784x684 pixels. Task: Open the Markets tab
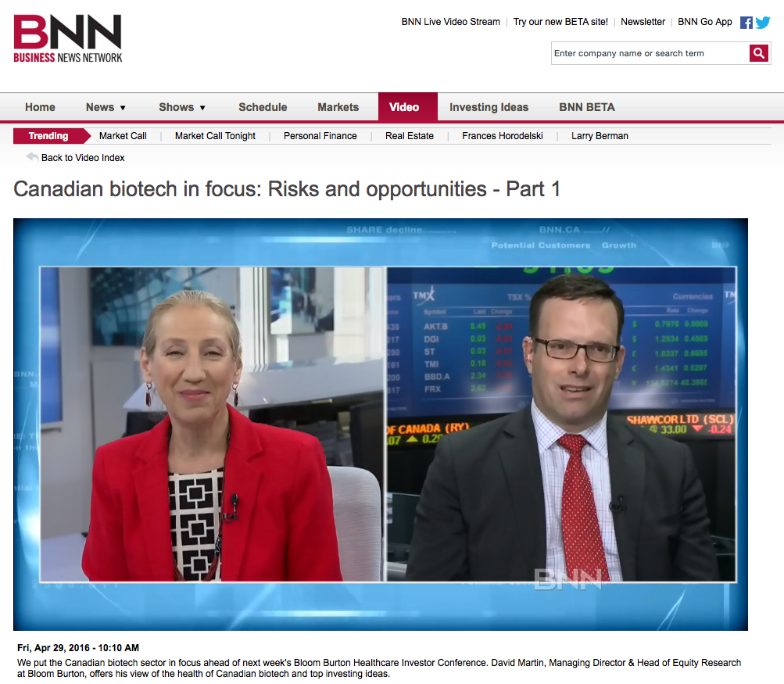pyautogui.click(x=338, y=107)
